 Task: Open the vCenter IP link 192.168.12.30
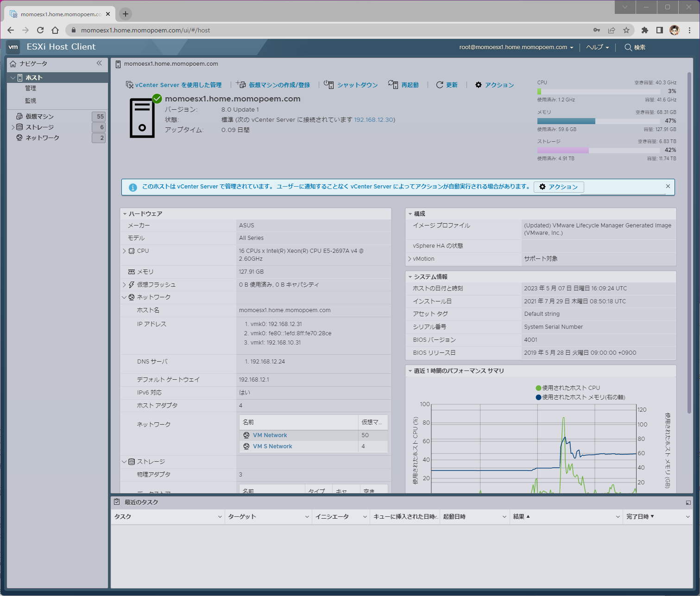coord(374,120)
